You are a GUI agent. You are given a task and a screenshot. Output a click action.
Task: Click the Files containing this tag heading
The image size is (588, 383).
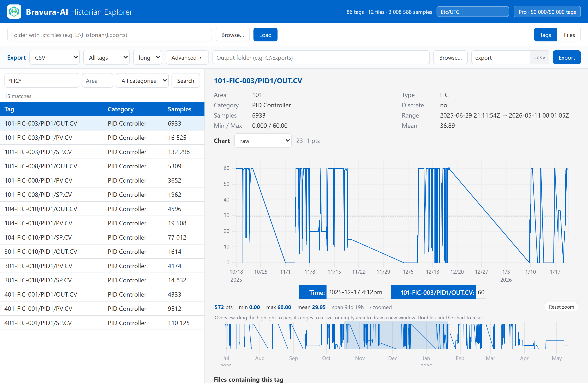click(248, 379)
